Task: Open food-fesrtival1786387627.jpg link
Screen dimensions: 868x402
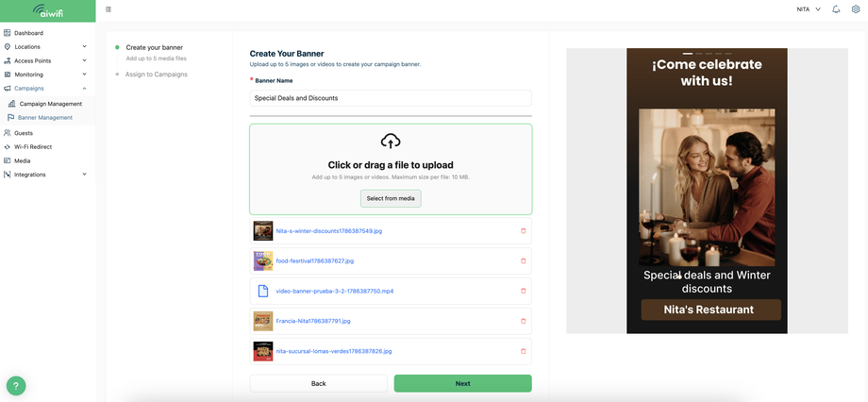Action: pos(314,260)
